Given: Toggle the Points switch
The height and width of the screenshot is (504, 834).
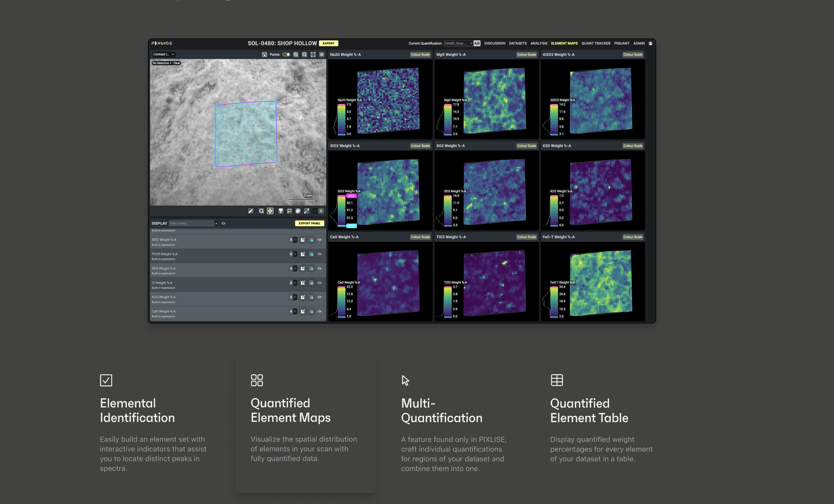Looking at the screenshot, I should pos(286,55).
